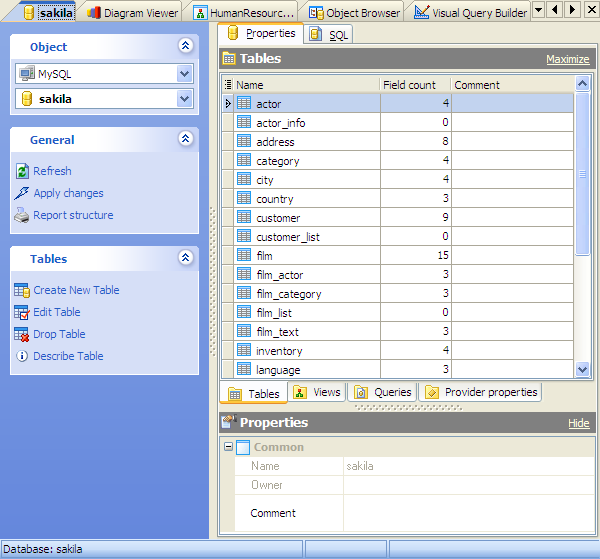
Task: Switch to the SQL tab
Action: pos(331,35)
